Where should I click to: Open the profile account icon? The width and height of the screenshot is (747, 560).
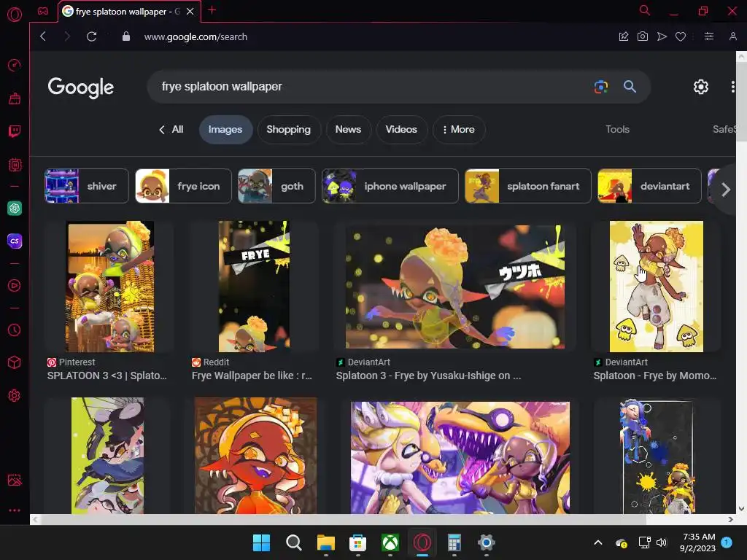click(732, 36)
